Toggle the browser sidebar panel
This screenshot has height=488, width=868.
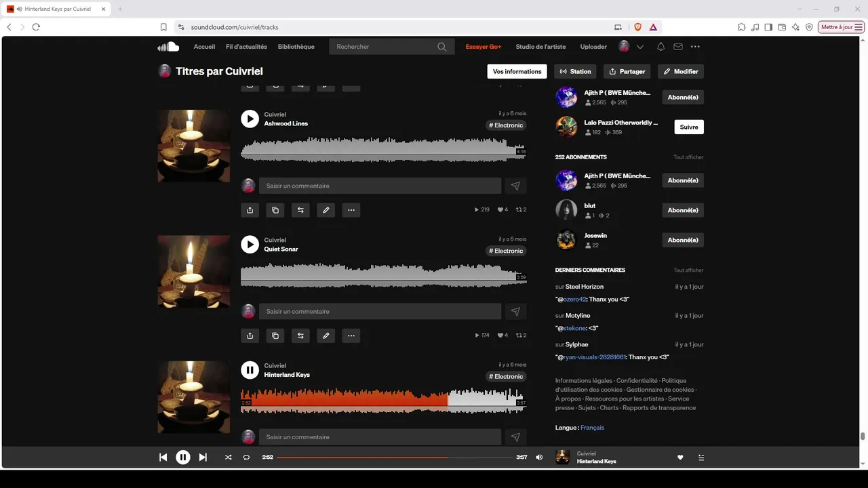click(768, 27)
